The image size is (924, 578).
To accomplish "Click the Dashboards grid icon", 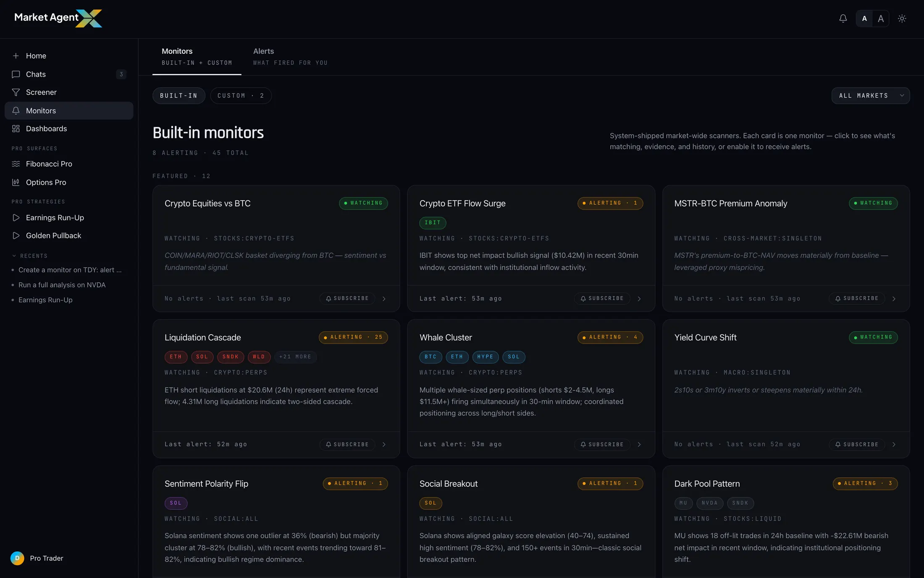I will tap(16, 129).
